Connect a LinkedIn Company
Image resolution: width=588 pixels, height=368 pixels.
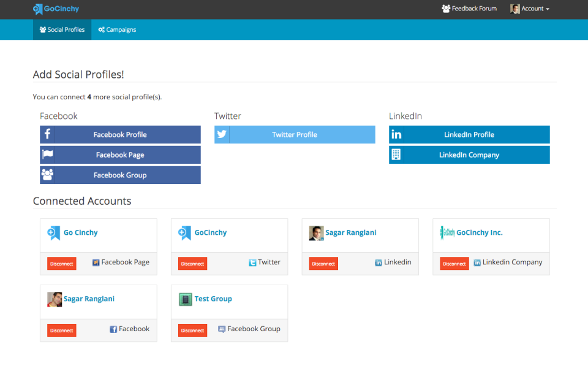[470, 155]
